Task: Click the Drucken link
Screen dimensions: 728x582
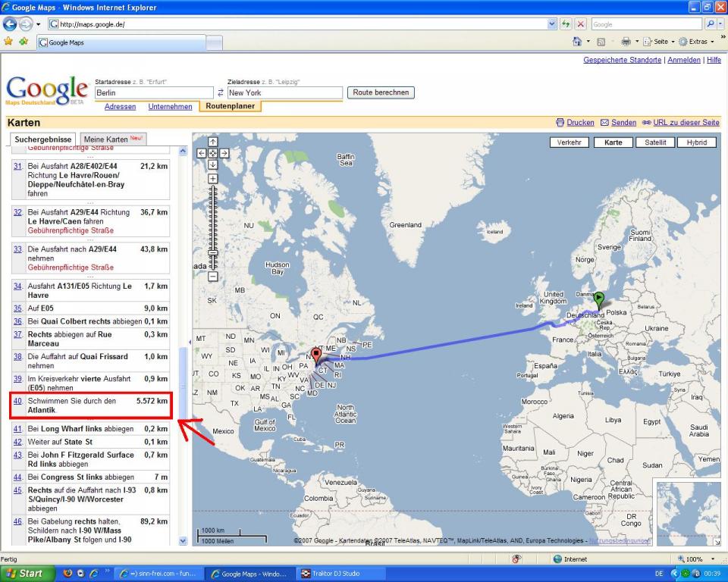Action: [580, 123]
